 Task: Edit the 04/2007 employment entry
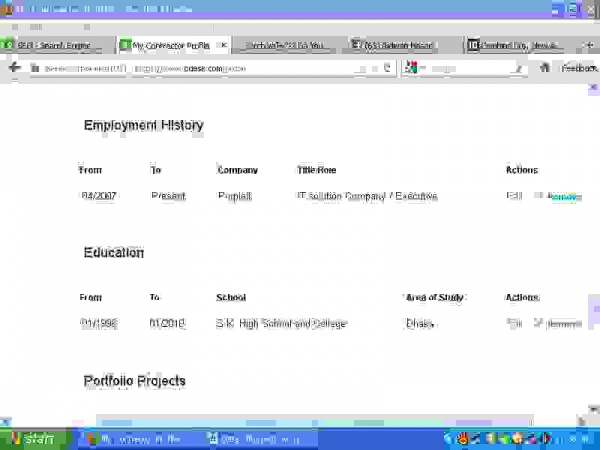[514, 196]
